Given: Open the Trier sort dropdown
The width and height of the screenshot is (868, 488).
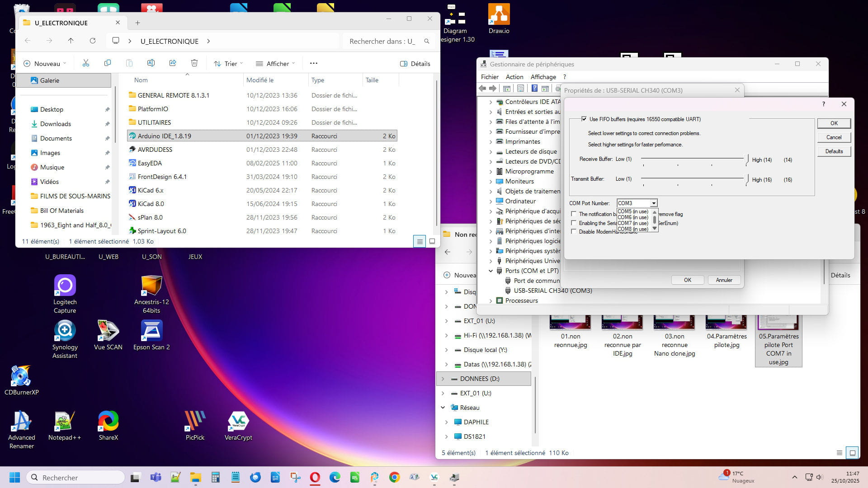Looking at the screenshot, I should 228,64.
